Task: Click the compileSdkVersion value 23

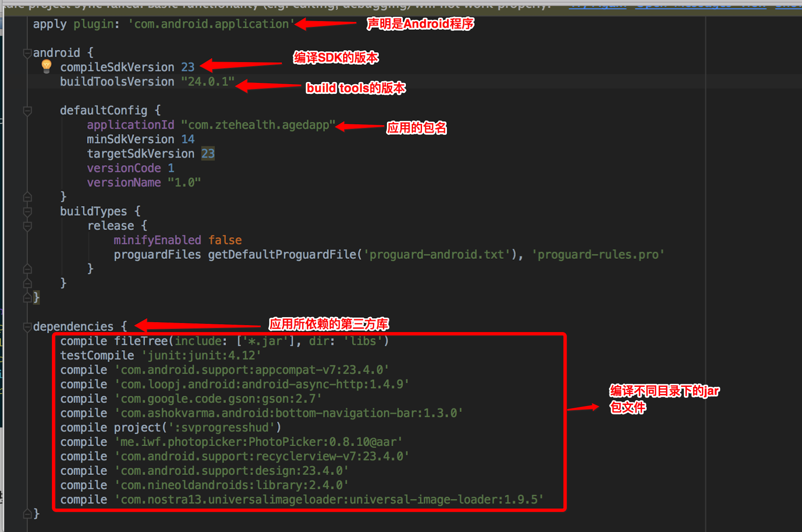Action: (188, 67)
